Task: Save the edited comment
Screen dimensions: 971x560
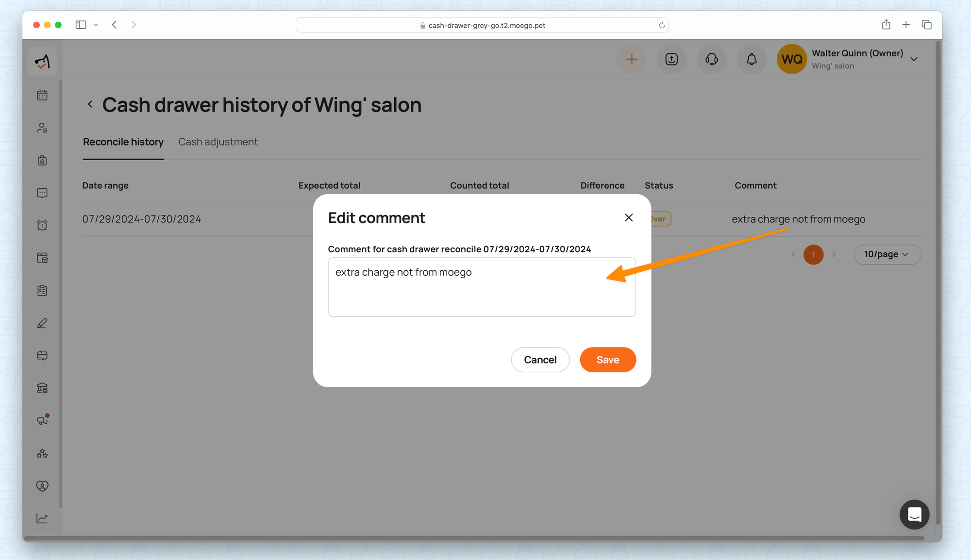Action: (607, 360)
